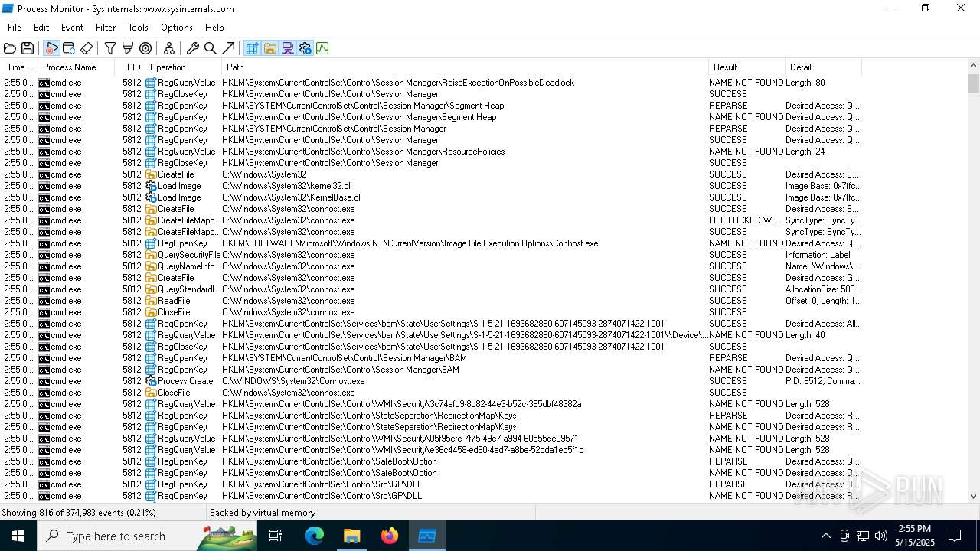
Task: Click 'Showing 816 of 374,983 events' status text
Action: click(x=79, y=513)
